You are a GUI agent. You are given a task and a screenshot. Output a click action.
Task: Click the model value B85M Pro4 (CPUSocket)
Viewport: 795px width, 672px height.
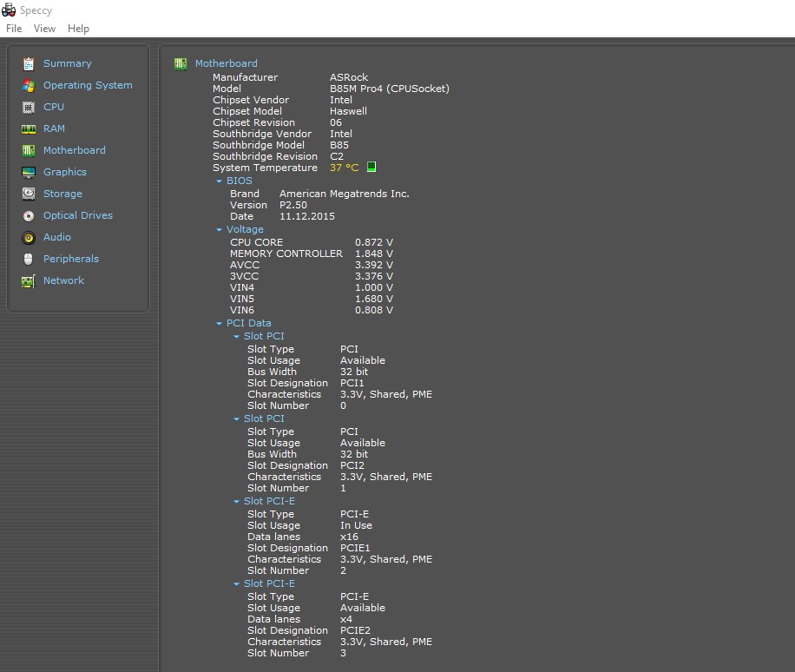[390, 89]
